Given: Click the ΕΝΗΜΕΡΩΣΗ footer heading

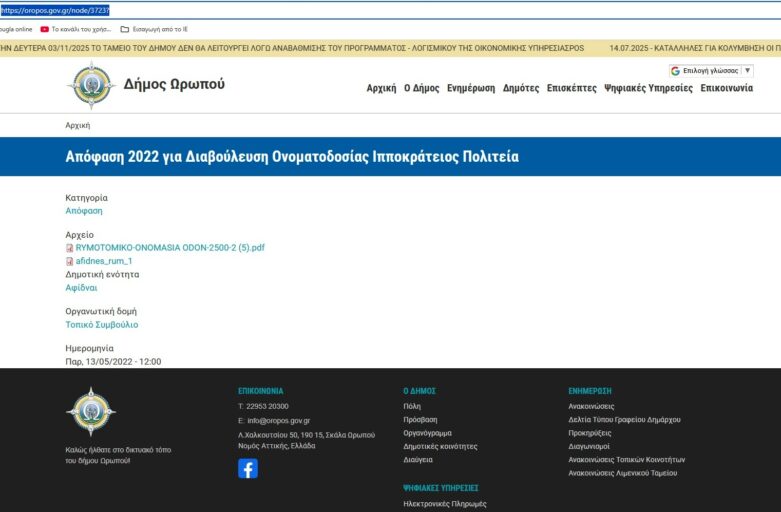Looking at the screenshot, I should tap(590, 391).
